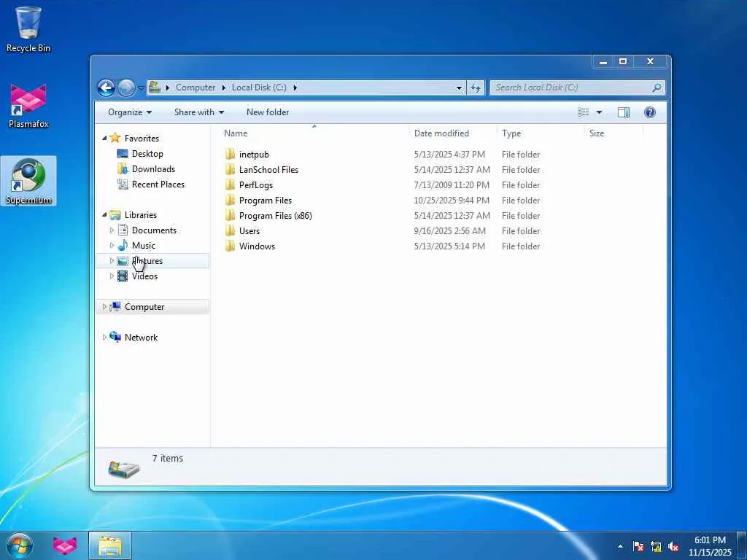This screenshot has width=747, height=560.
Task: Click the Help question mark icon
Action: (x=649, y=112)
